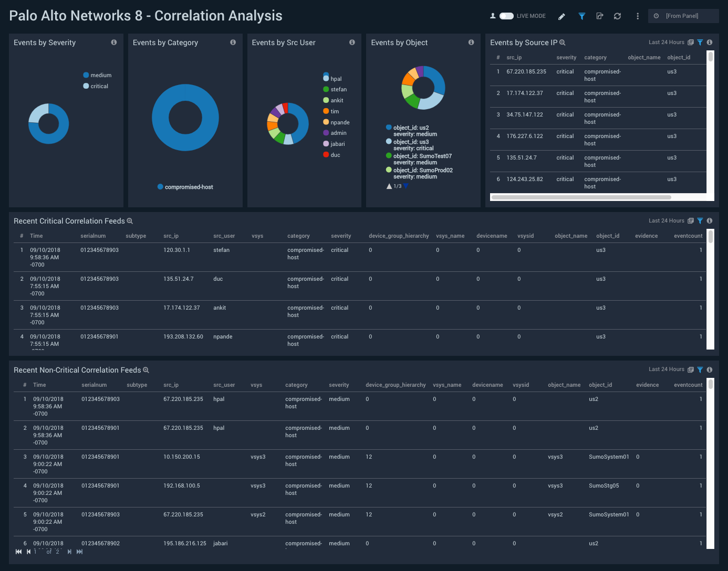This screenshot has height=571, width=728.
Task: Click the filter icon on Recent Non-Critical Correlation Feeds
Action: coord(699,369)
